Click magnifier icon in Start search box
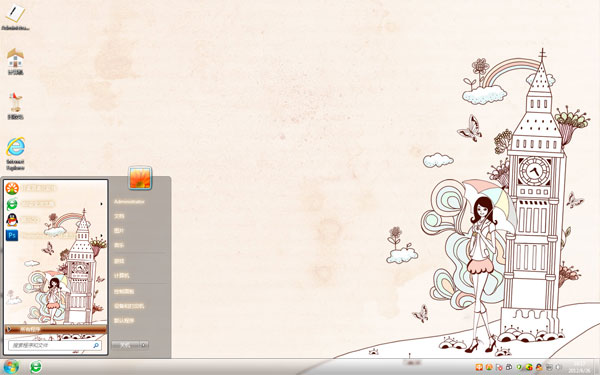 point(96,345)
